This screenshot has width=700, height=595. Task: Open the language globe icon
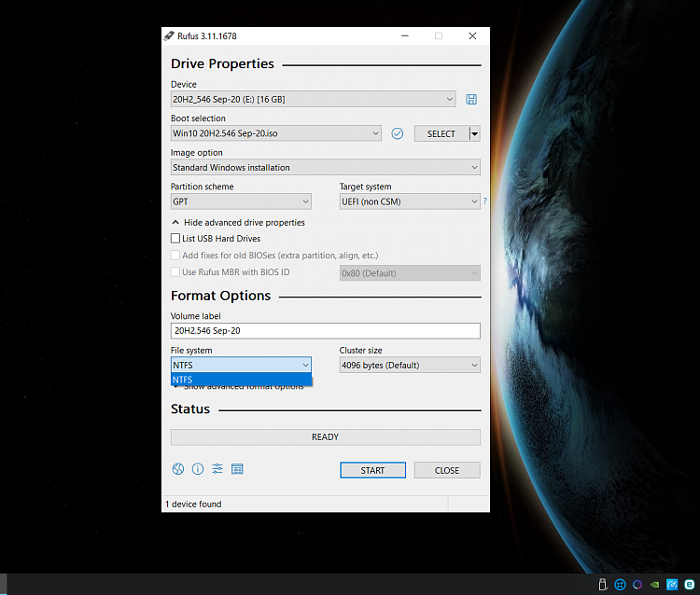click(178, 469)
